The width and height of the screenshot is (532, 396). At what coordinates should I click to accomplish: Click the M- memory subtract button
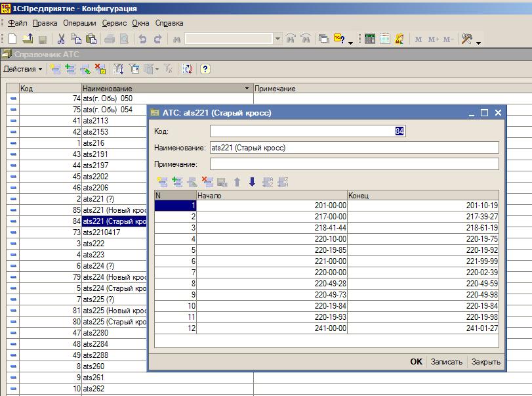448,39
